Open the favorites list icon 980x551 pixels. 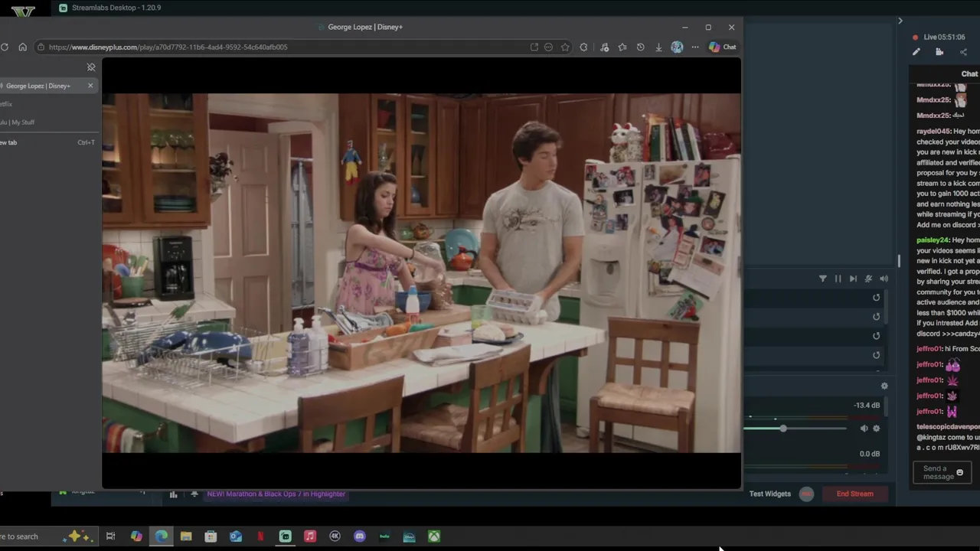tap(622, 47)
